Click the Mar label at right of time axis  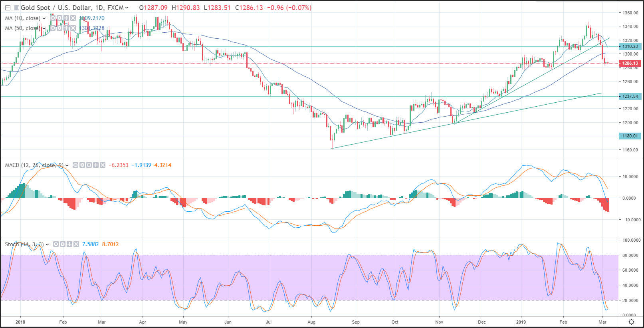pos(602,322)
